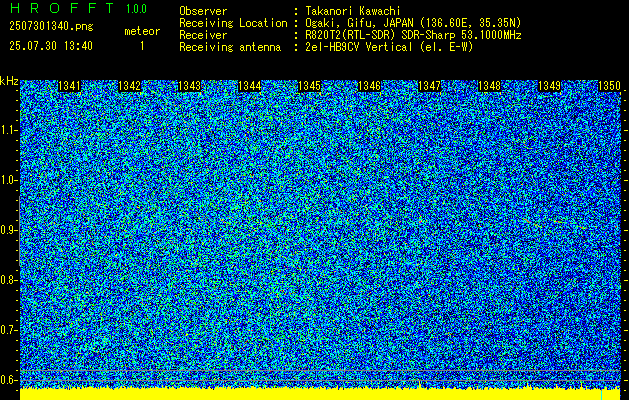Click the 0.6 frequency axis label
This screenshot has width=629, height=400.
8,380
